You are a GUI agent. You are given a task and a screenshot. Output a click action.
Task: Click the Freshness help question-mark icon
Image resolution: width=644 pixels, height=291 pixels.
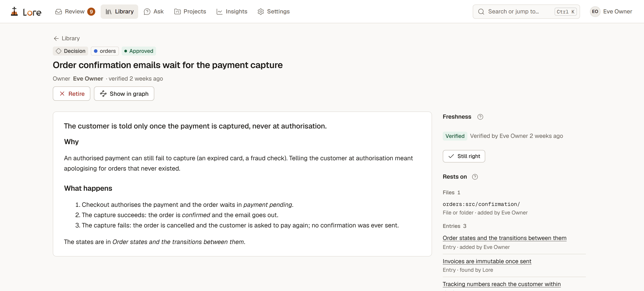[480, 117]
